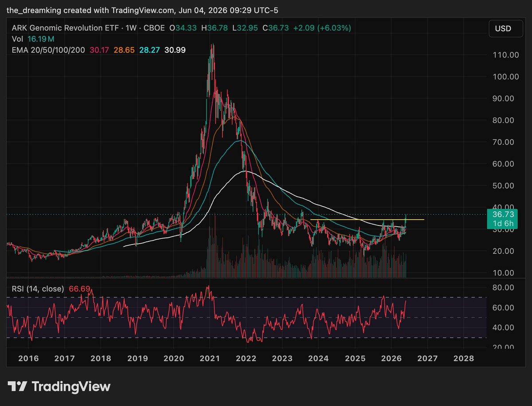The image size is (532, 406).
Task: Click the 2024 label on time axis
Action: pyautogui.click(x=319, y=358)
